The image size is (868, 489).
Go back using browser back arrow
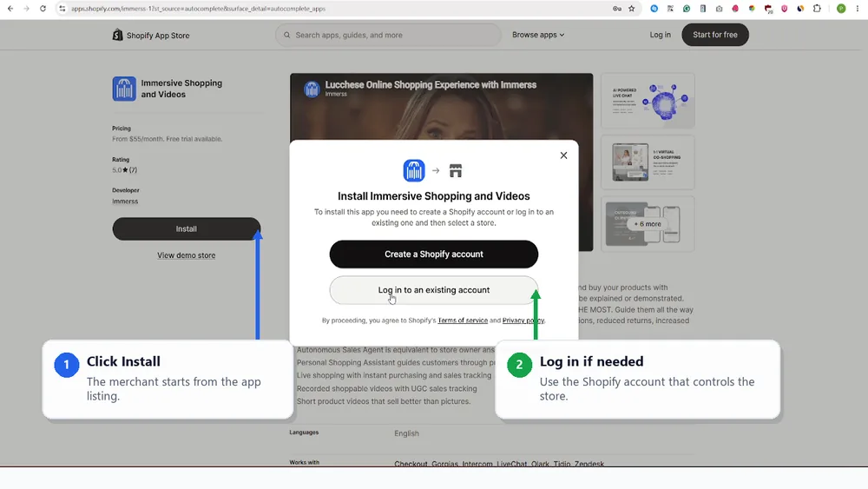click(10, 9)
